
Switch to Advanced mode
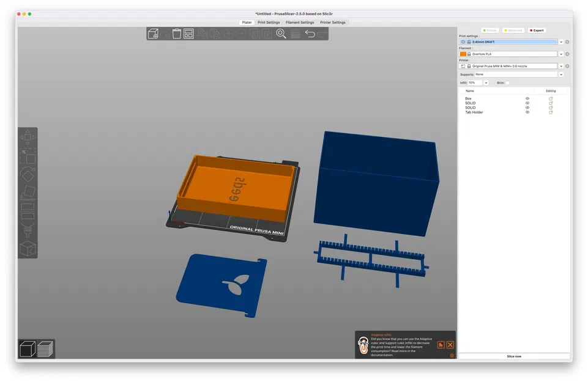513,31
